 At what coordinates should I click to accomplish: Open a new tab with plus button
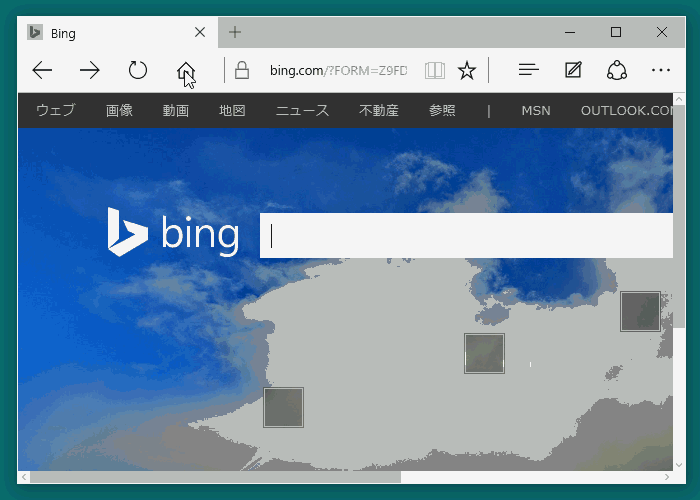point(235,32)
